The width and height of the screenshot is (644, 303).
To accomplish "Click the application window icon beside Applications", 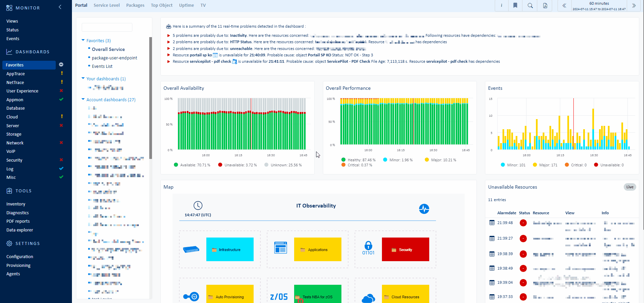I will [x=281, y=247].
